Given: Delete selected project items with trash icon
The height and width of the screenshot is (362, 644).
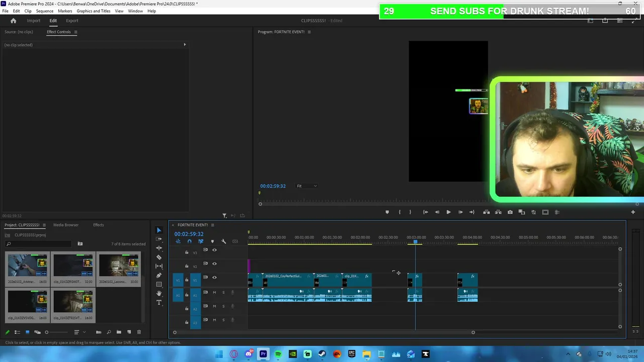Looking at the screenshot, I should click(x=139, y=332).
